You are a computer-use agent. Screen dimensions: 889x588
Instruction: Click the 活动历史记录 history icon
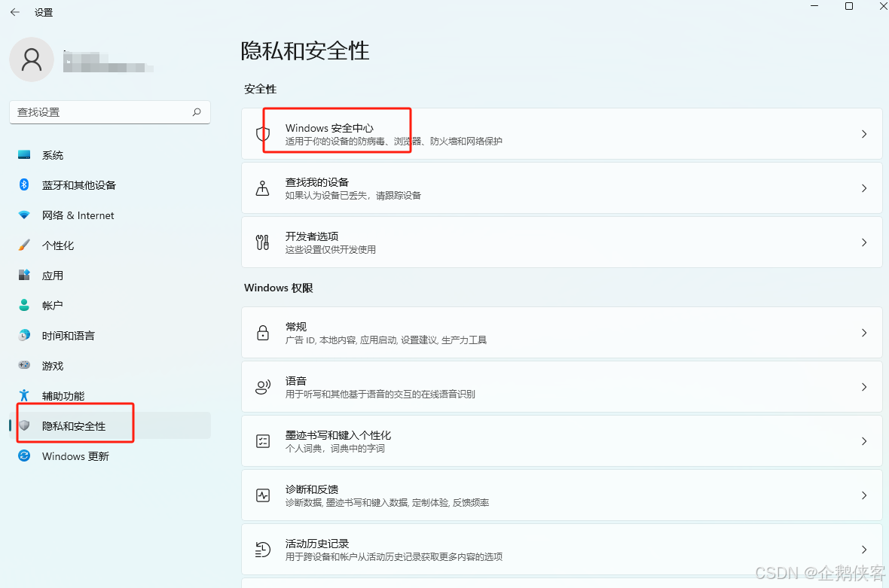pyautogui.click(x=262, y=550)
